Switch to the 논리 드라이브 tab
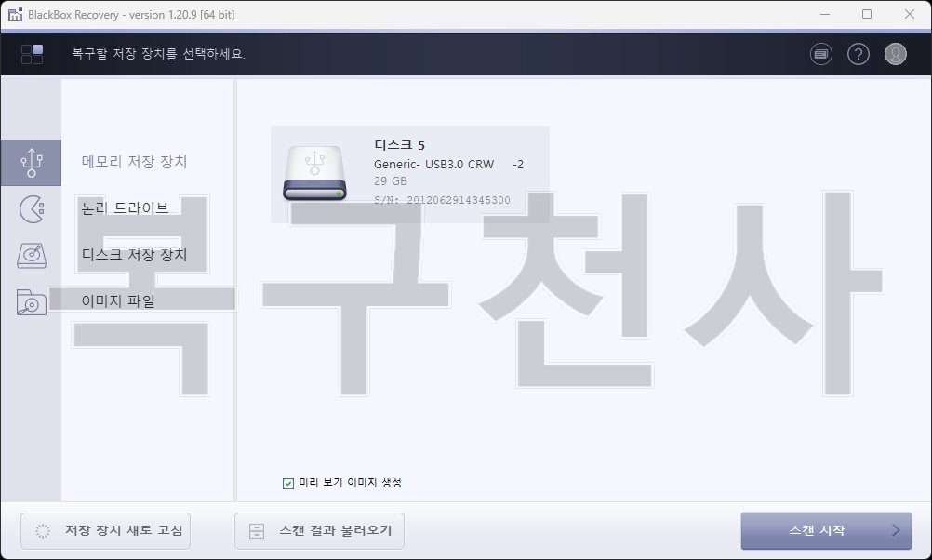The image size is (932, 560). tap(125, 208)
